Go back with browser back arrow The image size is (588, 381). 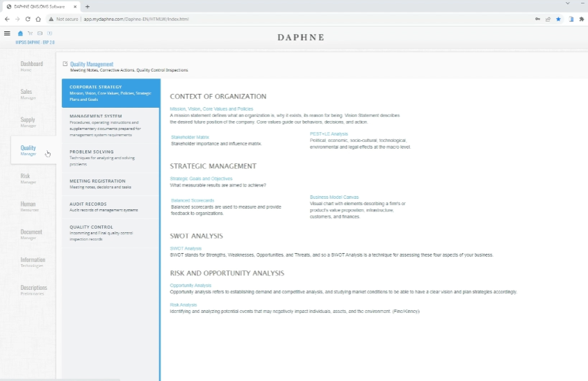click(x=7, y=19)
